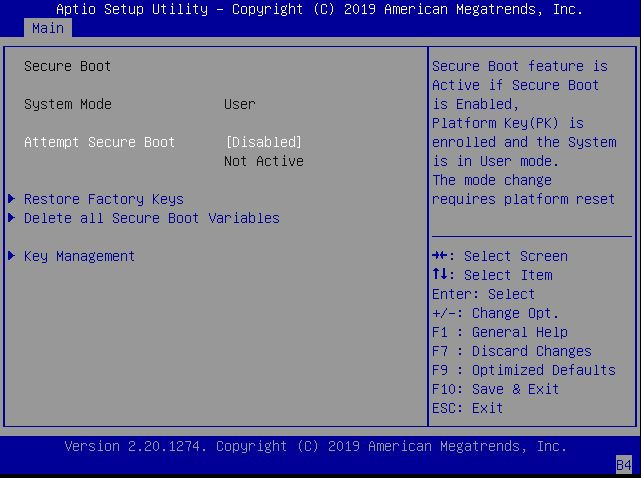Click the F1 : General Help hint
The height and width of the screenshot is (478, 641).
[x=500, y=332]
